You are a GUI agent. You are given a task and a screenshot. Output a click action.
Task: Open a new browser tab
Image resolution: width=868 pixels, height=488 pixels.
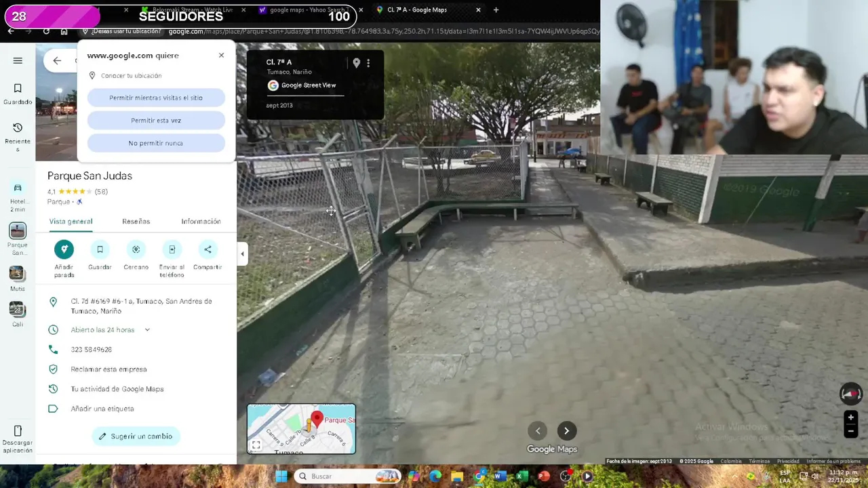496,10
